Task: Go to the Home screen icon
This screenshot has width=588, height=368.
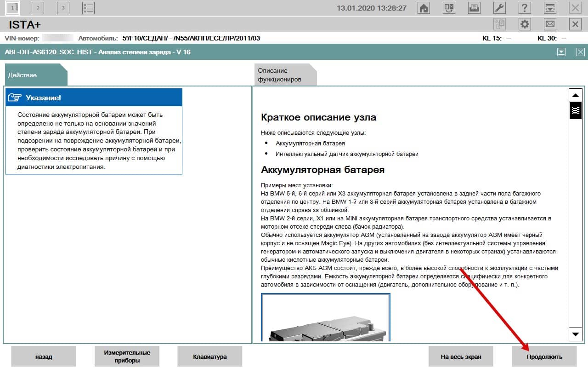Action: click(x=424, y=8)
